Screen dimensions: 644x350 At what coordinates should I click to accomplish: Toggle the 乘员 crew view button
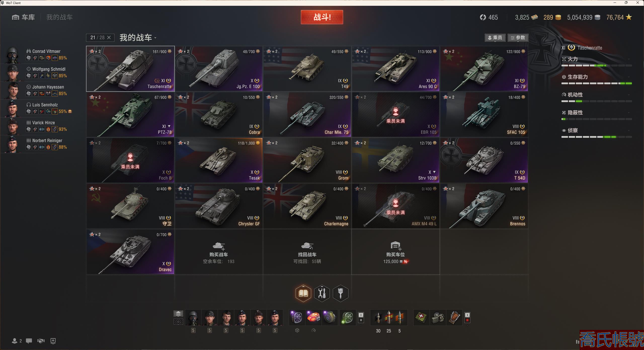tap(495, 38)
